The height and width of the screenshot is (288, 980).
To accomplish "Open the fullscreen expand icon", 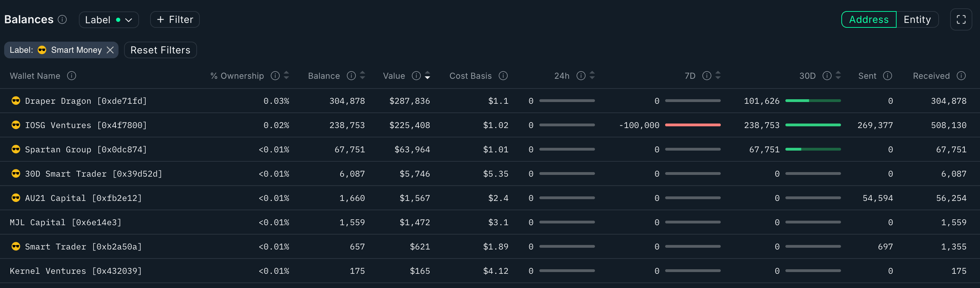I will point(961,20).
